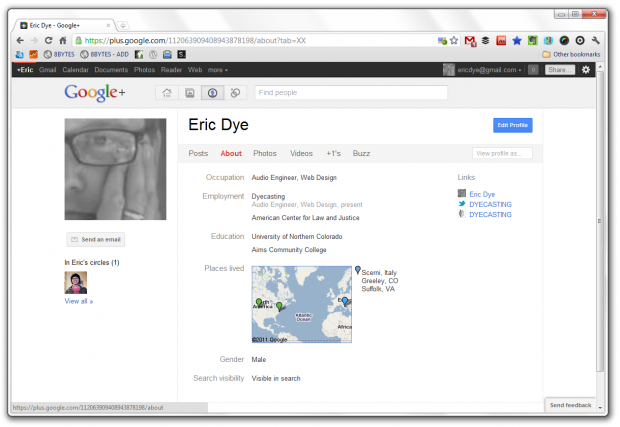Screen dimensions: 620x427
Task: Click the notifications count box
Action: click(533, 70)
